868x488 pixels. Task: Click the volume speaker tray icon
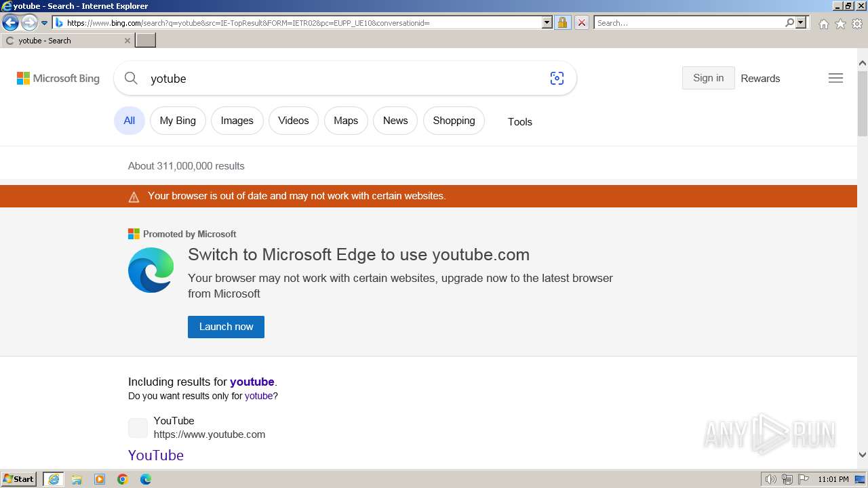[771, 479]
